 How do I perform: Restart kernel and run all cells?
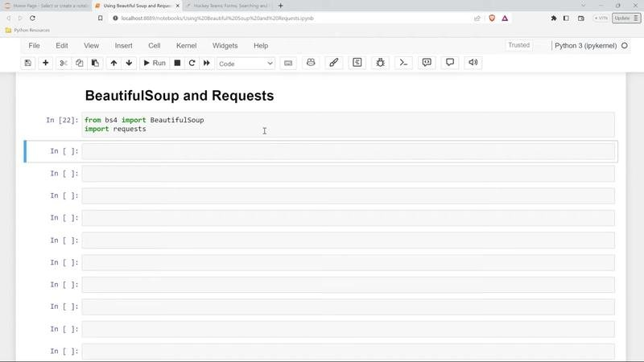pyautogui.click(x=207, y=63)
